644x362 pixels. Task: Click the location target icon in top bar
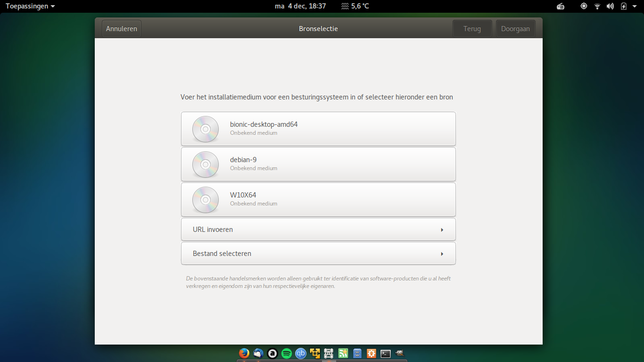[x=584, y=6]
